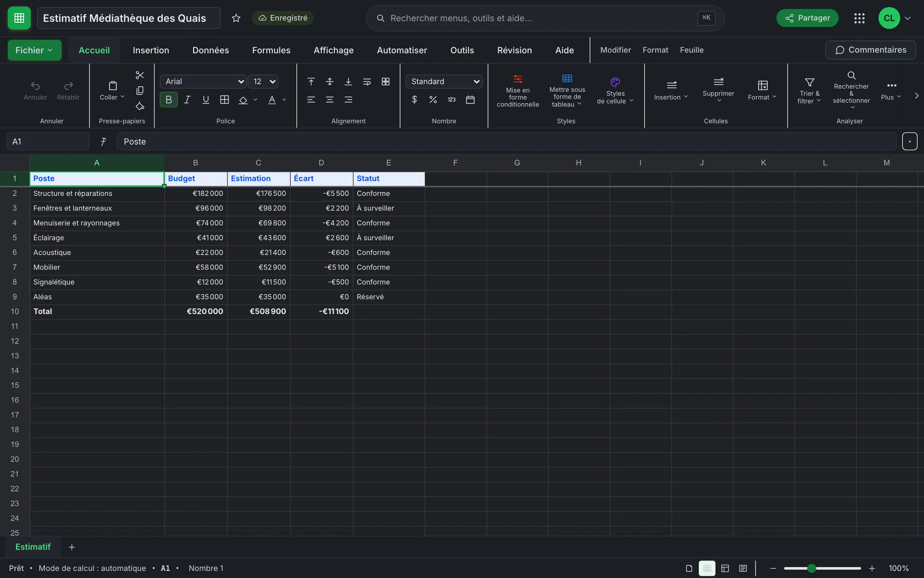Click Annuler undo button

pyautogui.click(x=35, y=90)
